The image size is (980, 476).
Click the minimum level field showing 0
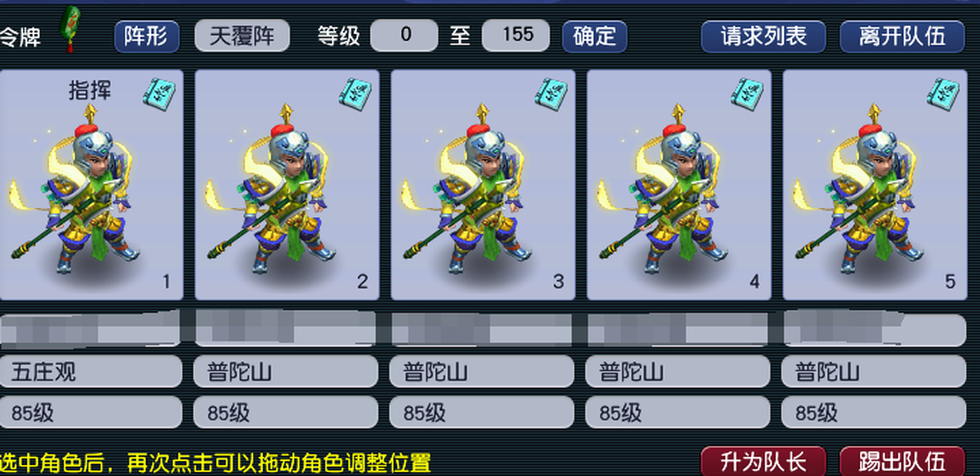pyautogui.click(x=404, y=36)
